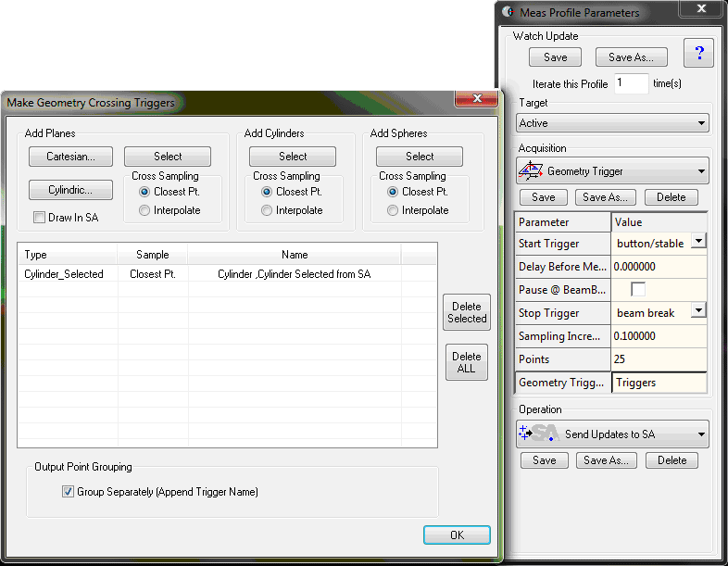728x566 pixels.
Task: Click the Points parameter label
Action: click(563, 359)
